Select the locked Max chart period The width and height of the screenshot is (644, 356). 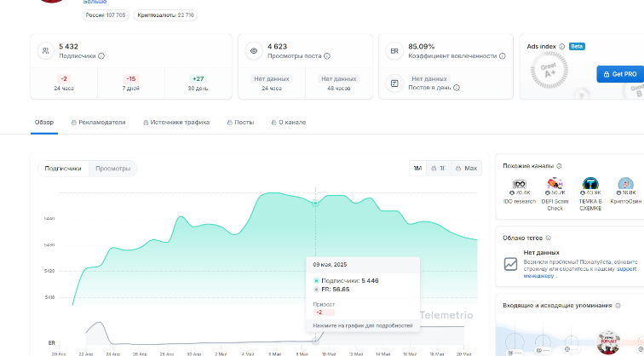click(x=466, y=169)
